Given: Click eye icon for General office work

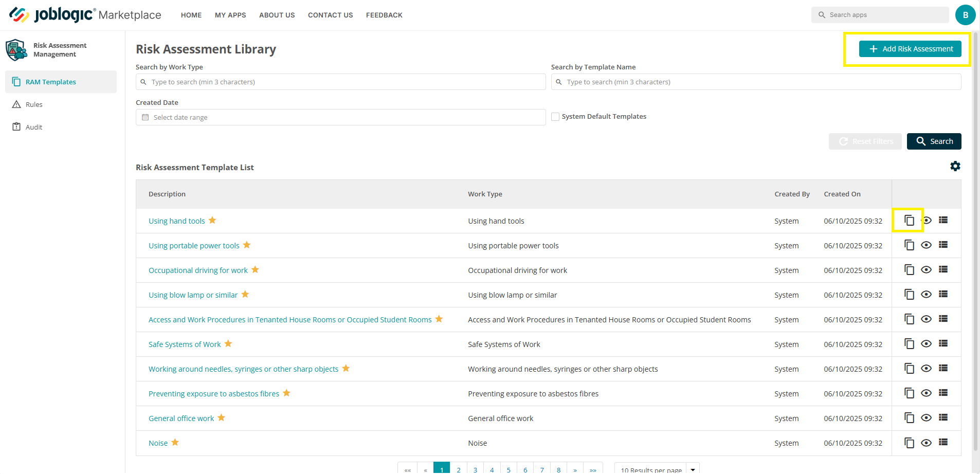Looking at the screenshot, I should (927, 418).
